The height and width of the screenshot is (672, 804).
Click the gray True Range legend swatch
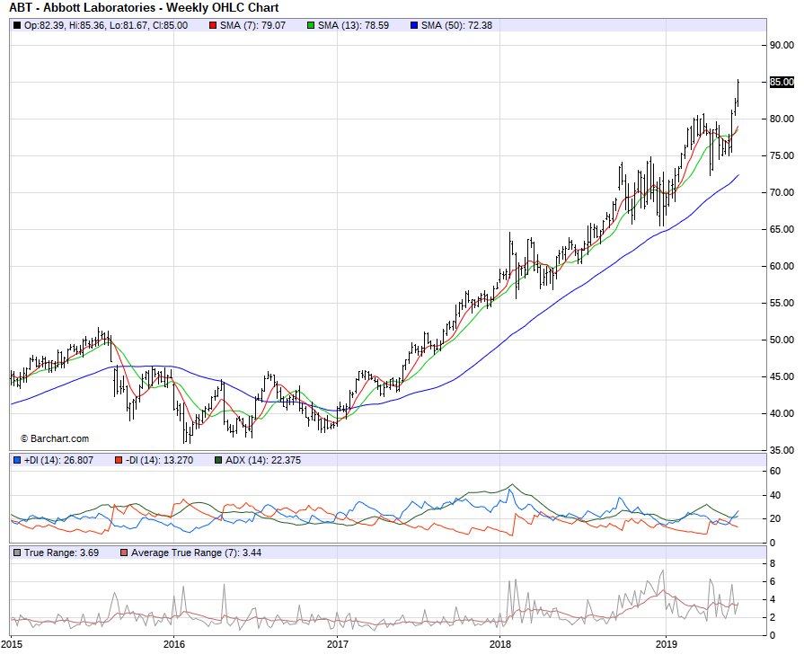17,553
